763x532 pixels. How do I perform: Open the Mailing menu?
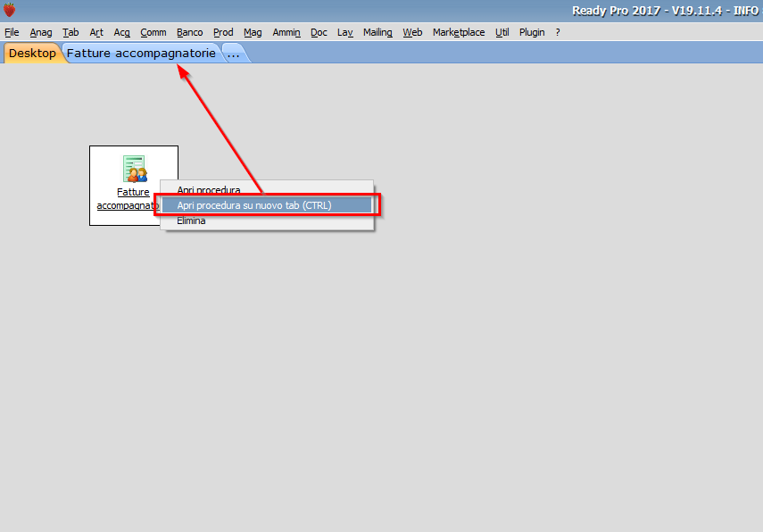click(x=377, y=32)
